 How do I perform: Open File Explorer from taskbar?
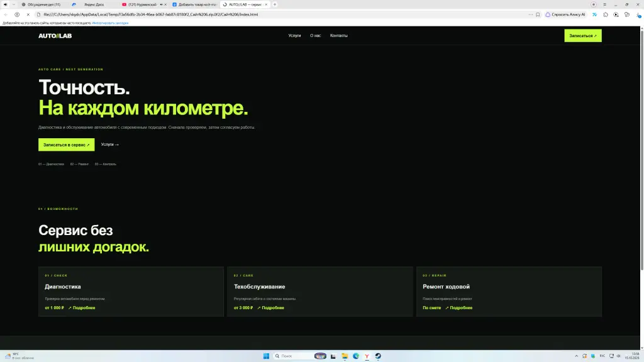(345, 356)
